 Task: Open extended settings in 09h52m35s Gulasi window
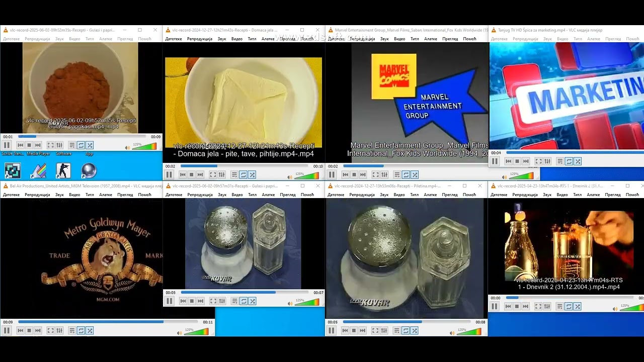pos(59,145)
